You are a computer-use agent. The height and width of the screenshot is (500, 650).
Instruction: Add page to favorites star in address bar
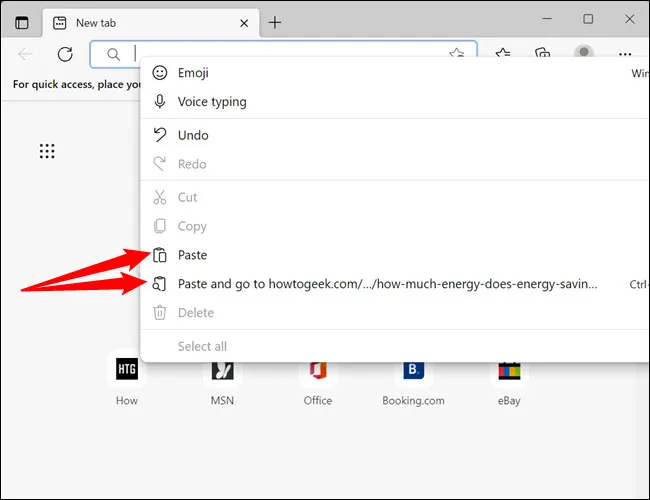457,55
